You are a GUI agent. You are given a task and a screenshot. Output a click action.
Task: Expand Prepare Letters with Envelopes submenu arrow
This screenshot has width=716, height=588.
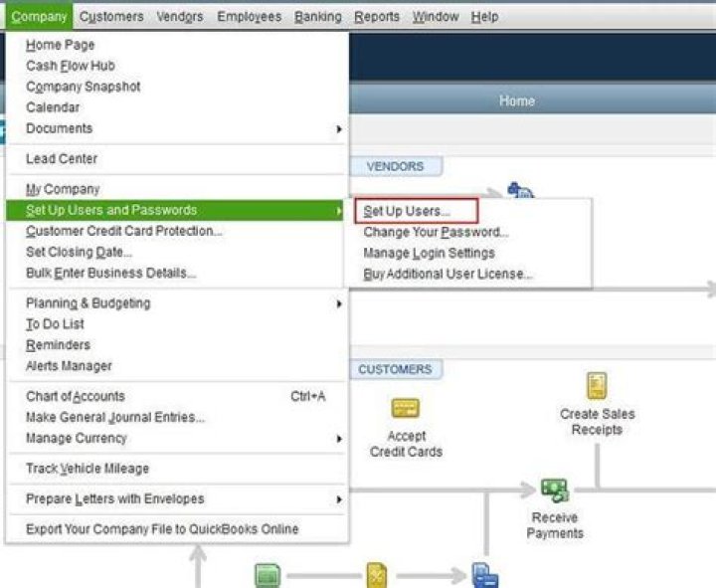pyautogui.click(x=339, y=499)
